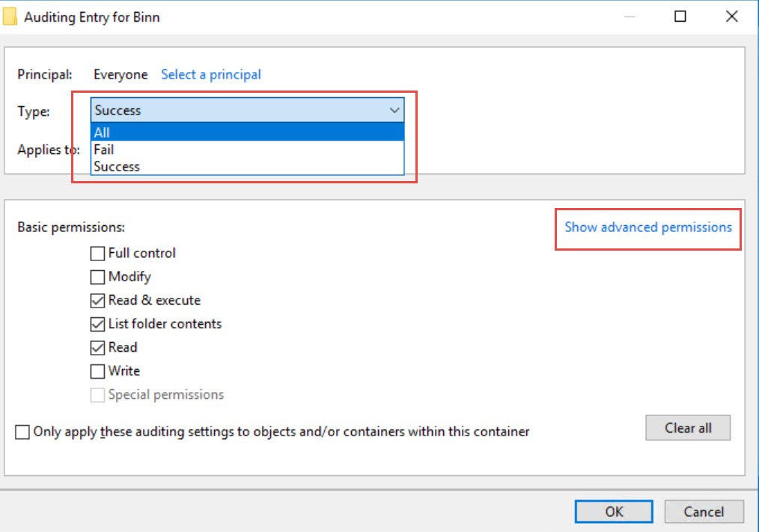759x532 pixels.
Task: Choose Success from the Type list
Action: point(247,167)
